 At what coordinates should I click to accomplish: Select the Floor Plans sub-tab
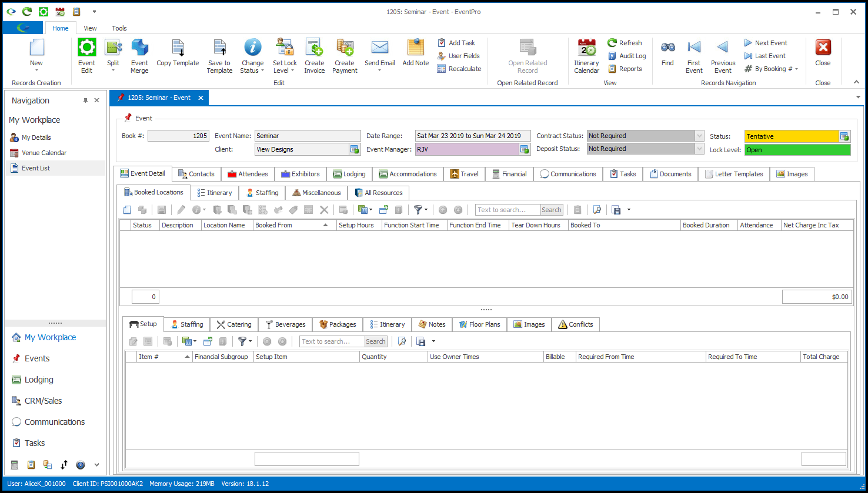(x=479, y=324)
